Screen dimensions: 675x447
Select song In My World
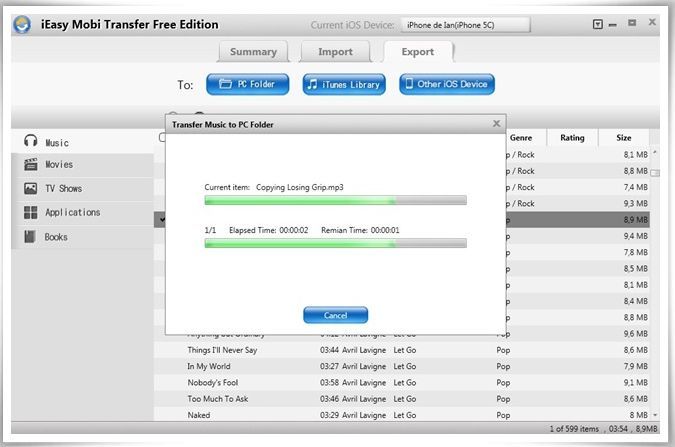coord(209,366)
